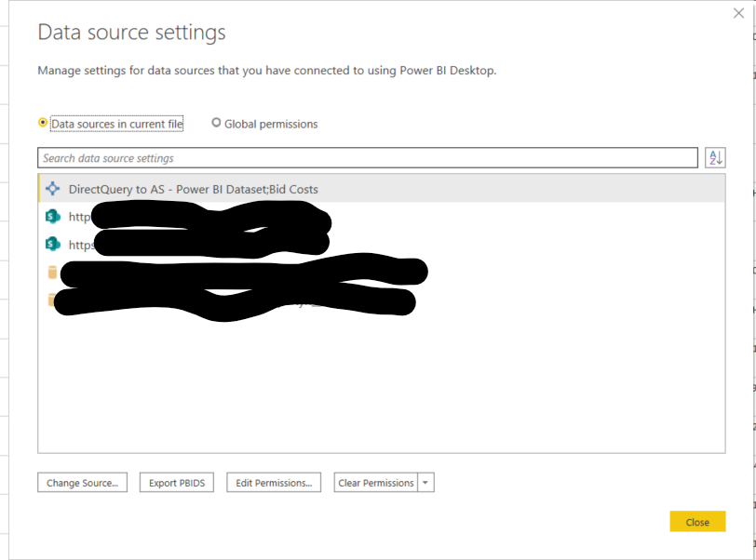Click the yellow Close button

(x=697, y=522)
